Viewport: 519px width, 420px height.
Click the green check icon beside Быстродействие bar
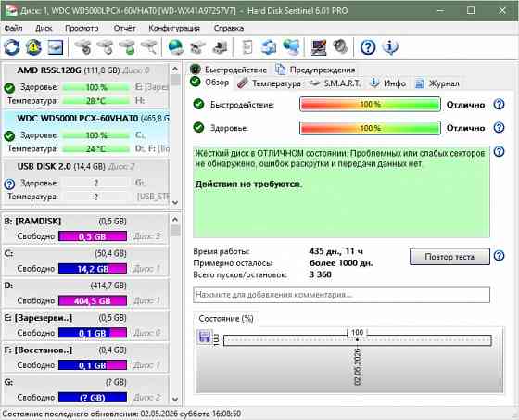(x=198, y=105)
